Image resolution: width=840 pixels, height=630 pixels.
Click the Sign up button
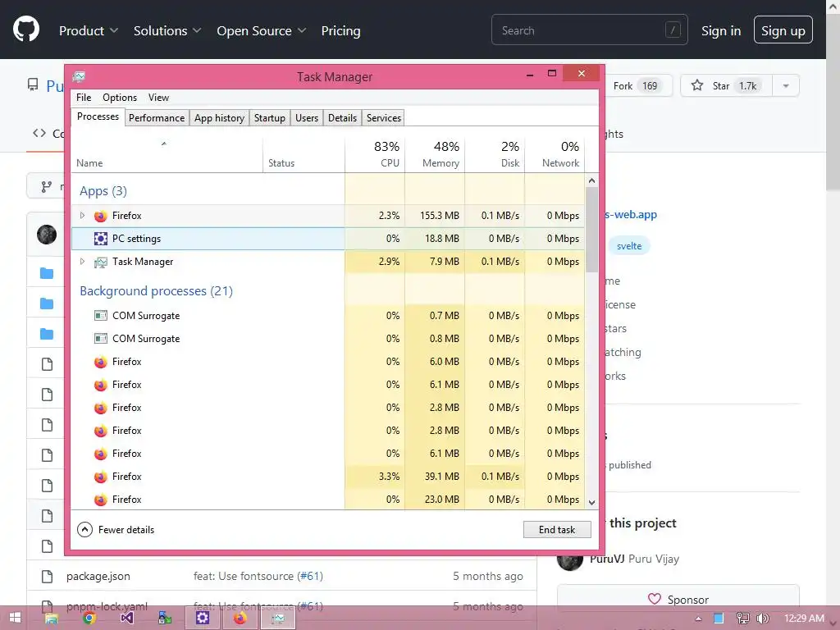(783, 30)
